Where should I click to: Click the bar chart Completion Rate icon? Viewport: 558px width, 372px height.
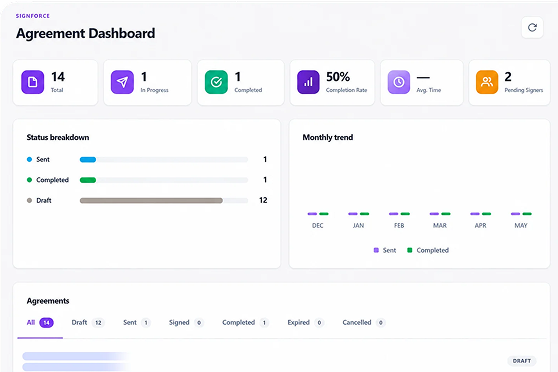(308, 82)
